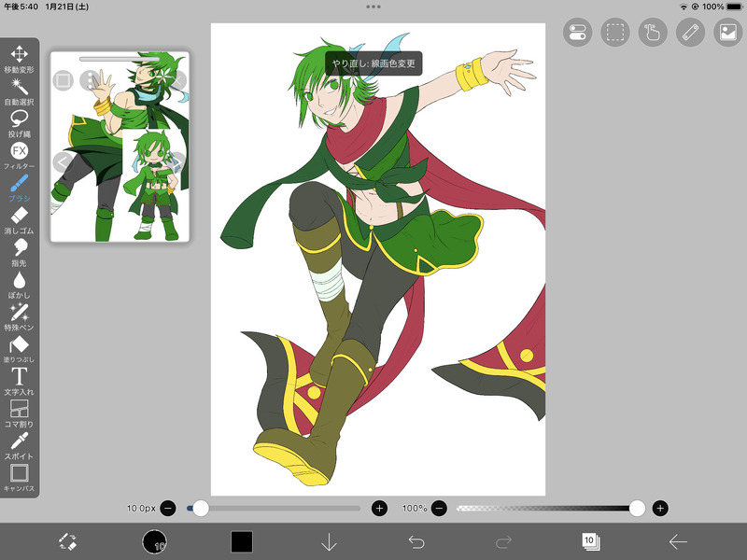
Task: Tap the battery 100% indicator
Action: coord(722,7)
